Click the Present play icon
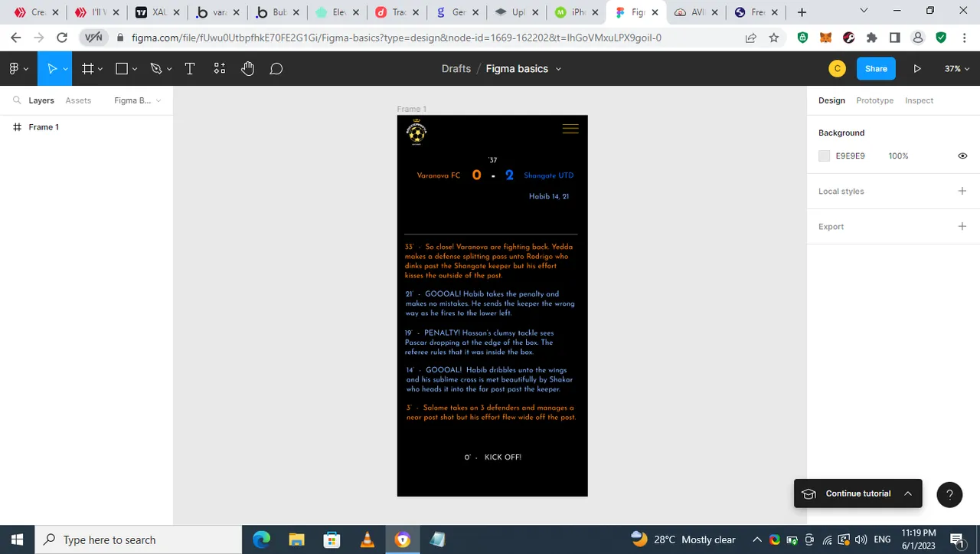Viewport: 980px width, 554px height. [917, 68]
